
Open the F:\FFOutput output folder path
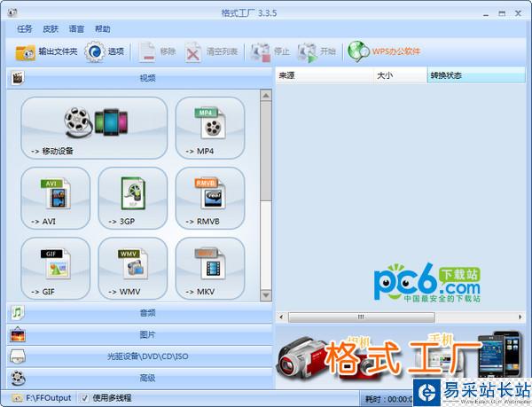click(x=49, y=398)
